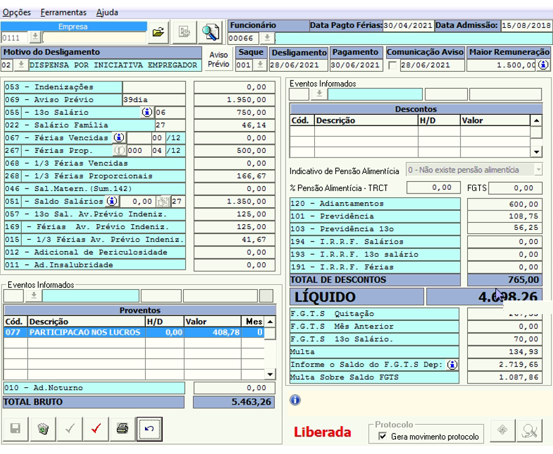This screenshot has height=454, width=553.
Task: Open the Saque code lookup arrow
Action: (x=260, y=65)
